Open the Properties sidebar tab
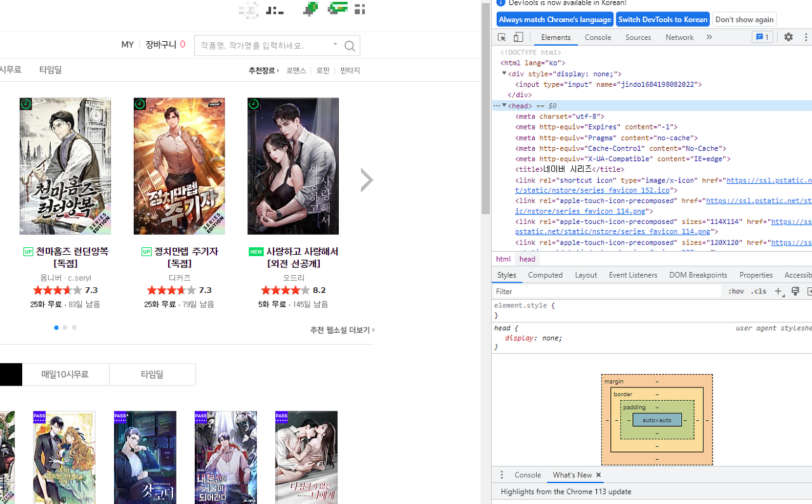This screenshot has height=504, width=812. point(756,275)
